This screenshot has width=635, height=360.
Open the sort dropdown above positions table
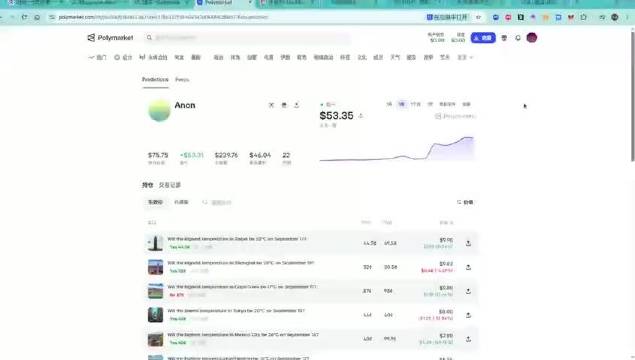point(465,202)
